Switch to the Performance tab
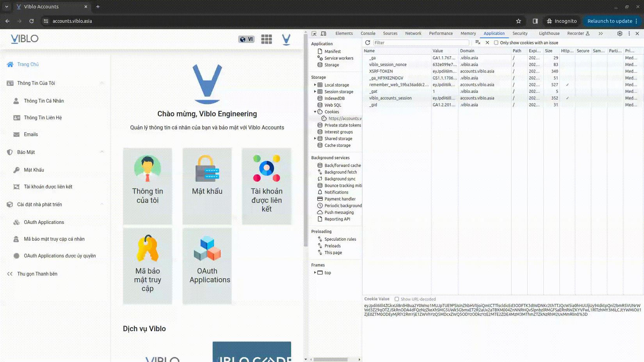The width and height of the screenshot is (644, 362). tap(441, 34)
